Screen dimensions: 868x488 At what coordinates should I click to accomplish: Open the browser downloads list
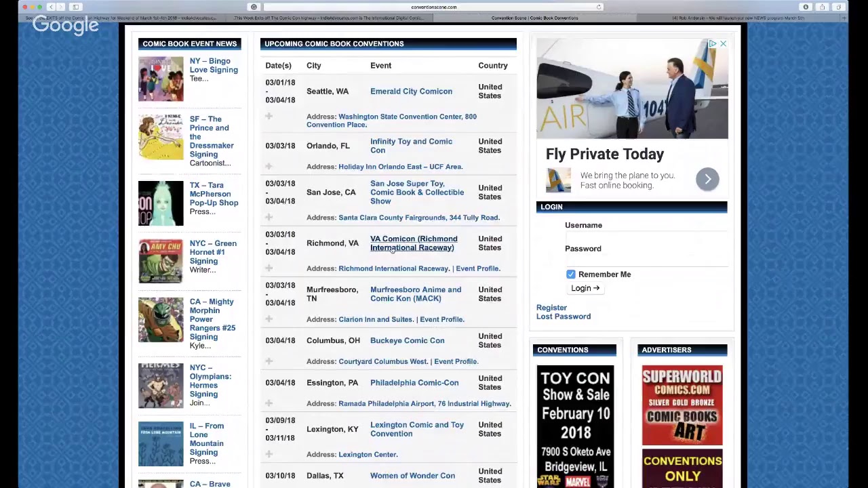pos(806,7)
